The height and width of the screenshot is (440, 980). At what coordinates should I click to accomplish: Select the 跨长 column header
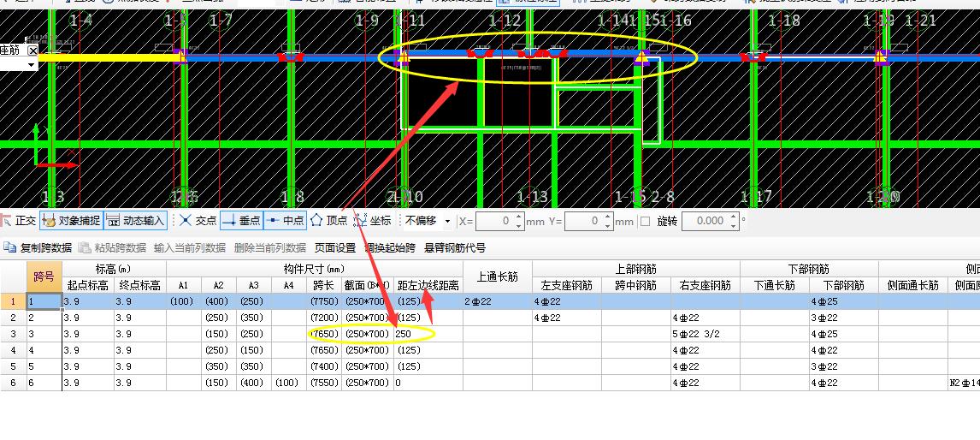(324, 285)
